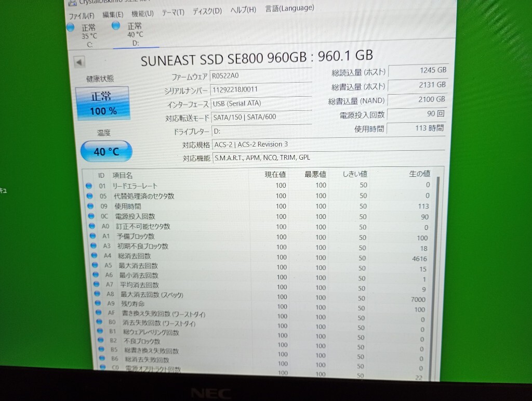
Task: Click the total host writes value 2131 GB
Action: click(417, 85)
